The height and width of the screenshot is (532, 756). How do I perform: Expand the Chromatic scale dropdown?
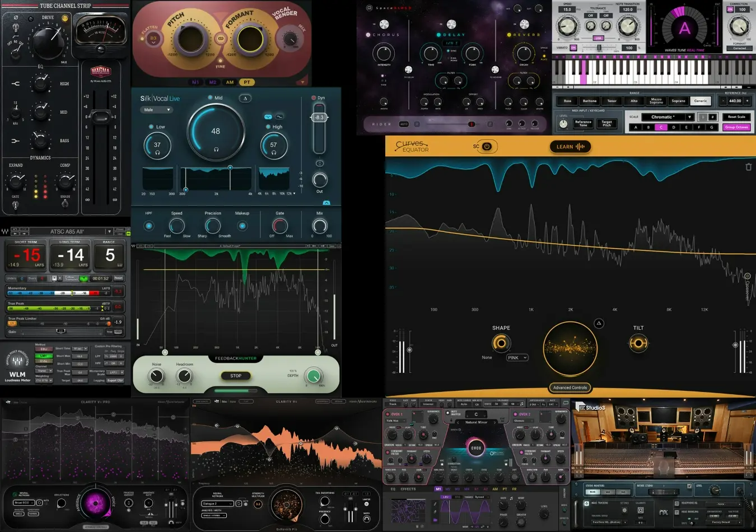coord(690,117)
